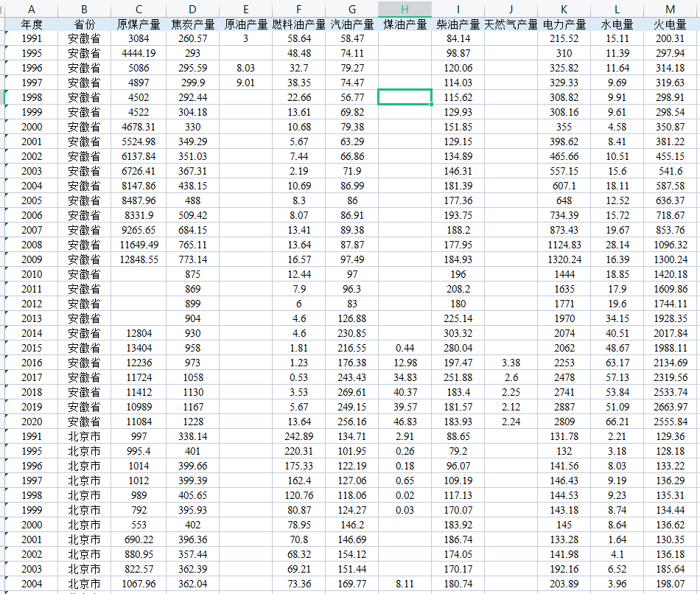
Task: Click the first 北京市 cell
Action: coord(83,436)
